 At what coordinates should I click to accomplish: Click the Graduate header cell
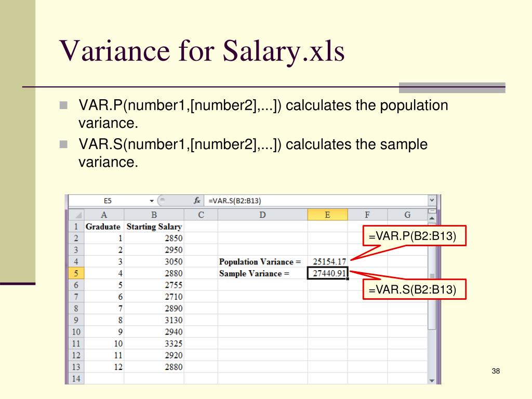pos(104,227)
